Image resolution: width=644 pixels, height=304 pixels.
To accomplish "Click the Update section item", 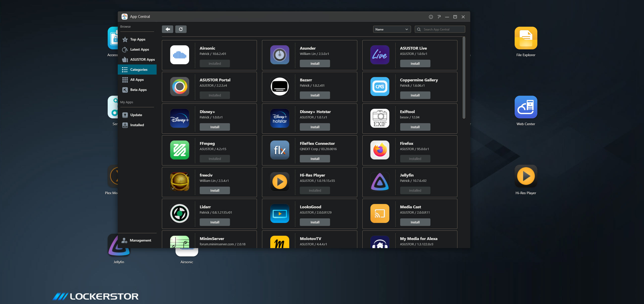I will pyautogui.click(x=136, y=114).
